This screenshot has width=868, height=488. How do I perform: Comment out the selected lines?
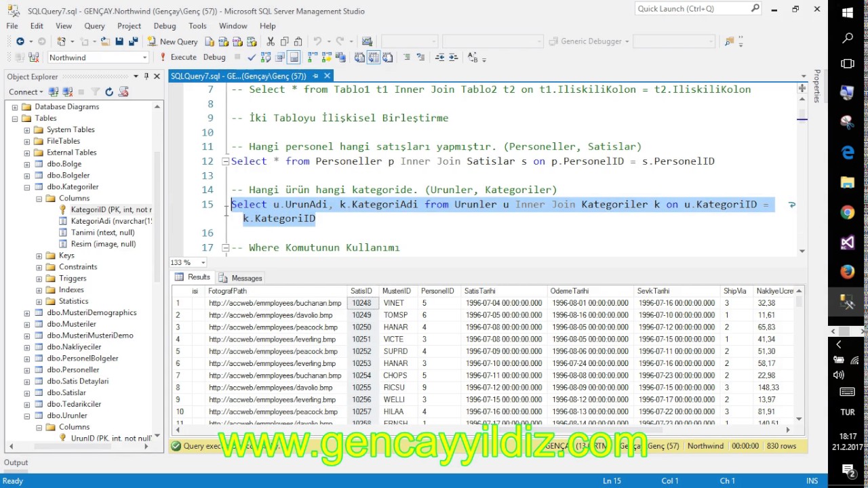[x=406, y=58]
